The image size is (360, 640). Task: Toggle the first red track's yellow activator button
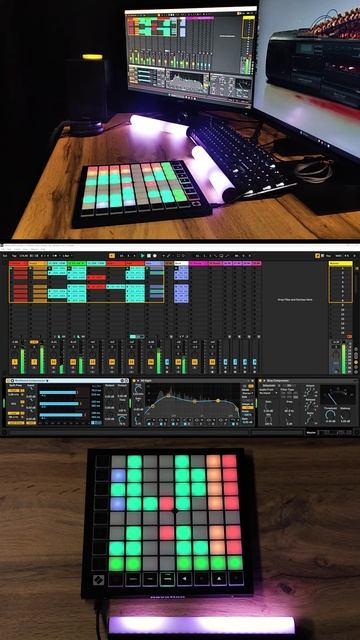[15, 362]
